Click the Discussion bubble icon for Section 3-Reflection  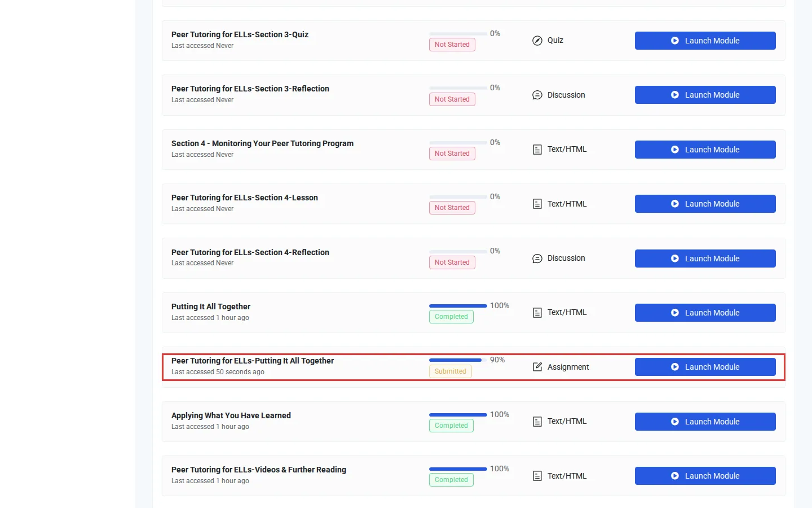[x=537, y=95]
